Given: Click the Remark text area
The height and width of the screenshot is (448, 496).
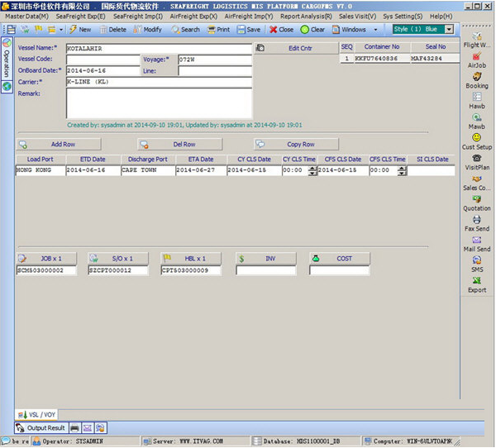Looking at the screenshot, I should 158,102.
